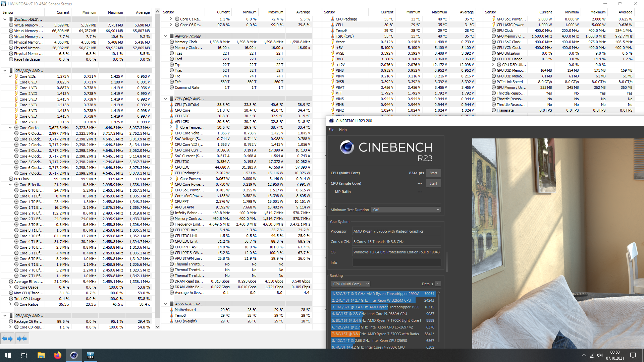Click the expand sensor columns arrows icon

(x=7, y=339)
